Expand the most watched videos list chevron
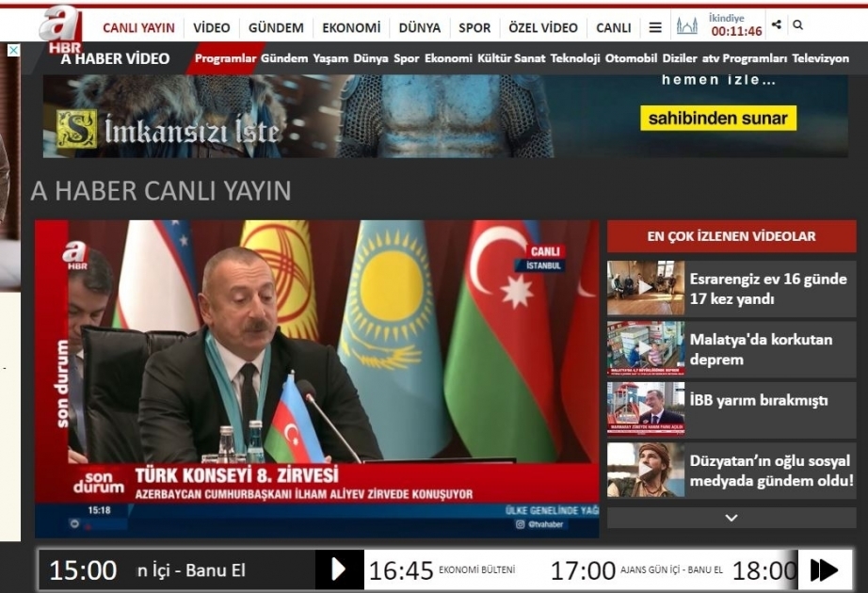Image resolution: width=868 pixels, height=593 pixels. coord(731,518)
